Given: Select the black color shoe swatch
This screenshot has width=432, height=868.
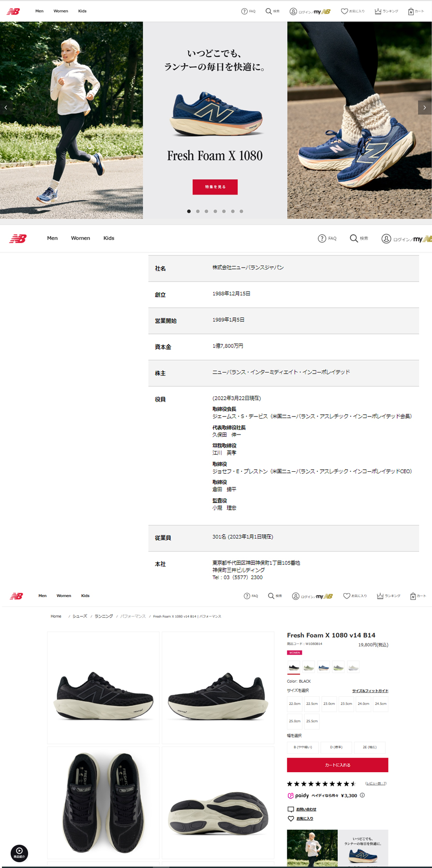Looking at the screenshot, I should 294,667.
